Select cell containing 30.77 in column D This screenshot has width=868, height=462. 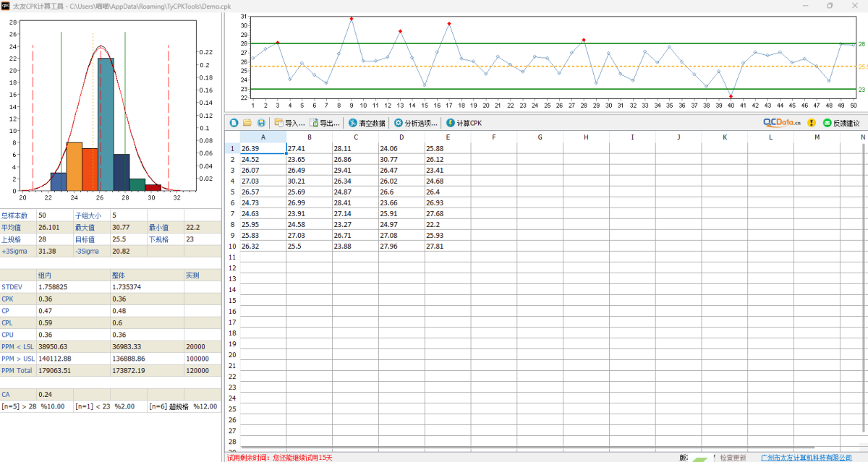401,159
